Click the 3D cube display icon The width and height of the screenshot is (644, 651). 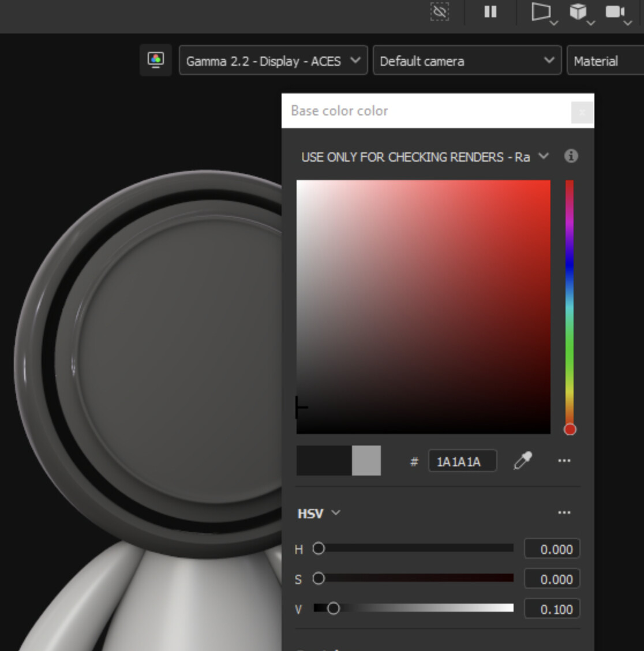[x=578, y=12]
